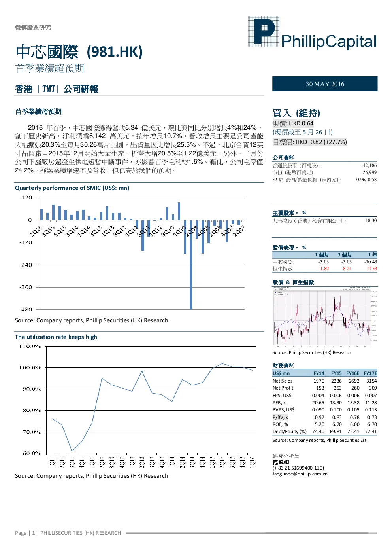The image size is (392, 555).
Task: Click chart title The utilization rate keeps high
Action: (56, 337)
